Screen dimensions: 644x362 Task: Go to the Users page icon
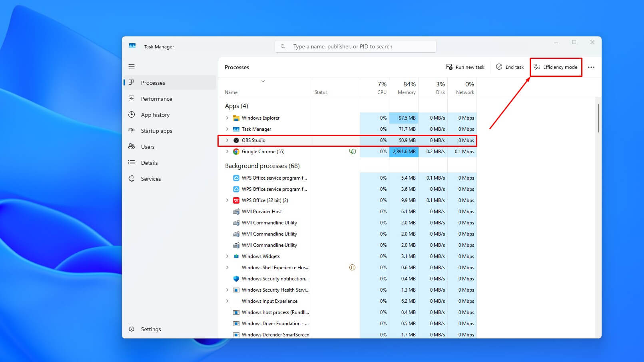[x=132, y=146]
